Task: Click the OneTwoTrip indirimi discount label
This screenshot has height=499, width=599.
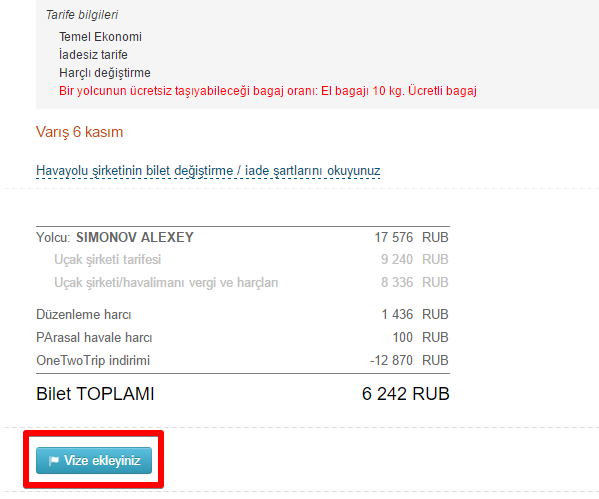Action: coord(93,360)
